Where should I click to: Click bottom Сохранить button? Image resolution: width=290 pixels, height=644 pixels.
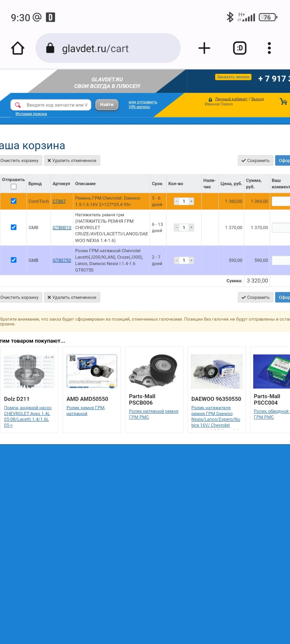(x=255, y=298)
